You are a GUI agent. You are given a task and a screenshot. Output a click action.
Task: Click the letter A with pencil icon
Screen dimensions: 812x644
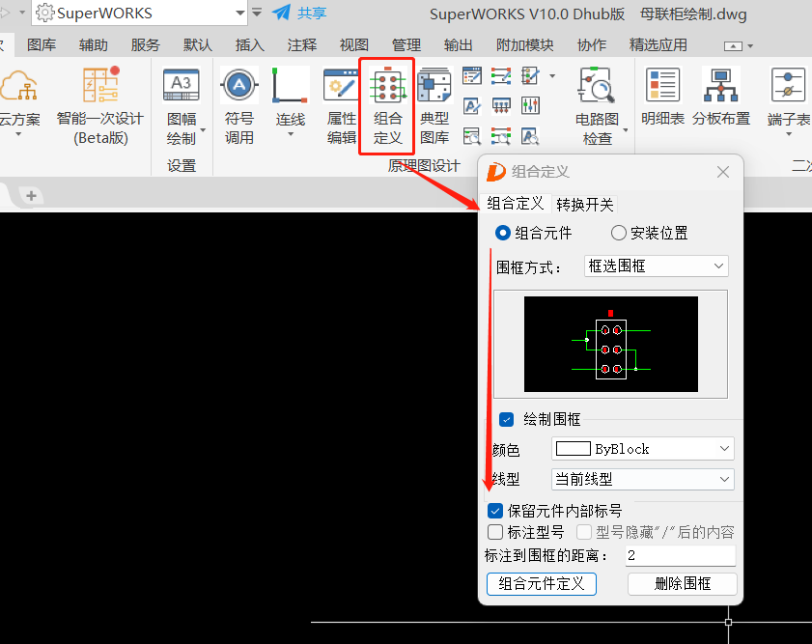click(472, 106)
